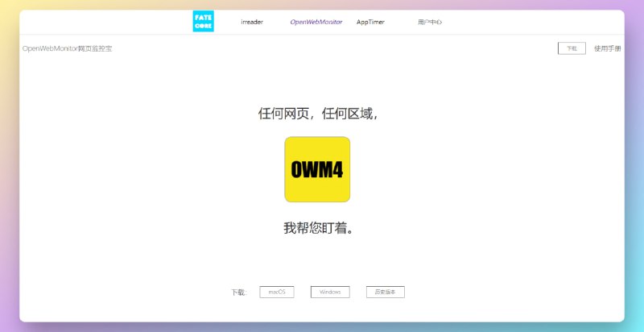Click the Fate Core logo icon
The width and height of the screenshot is (644, 332).
pyautogui.click(x=204, y=22)
